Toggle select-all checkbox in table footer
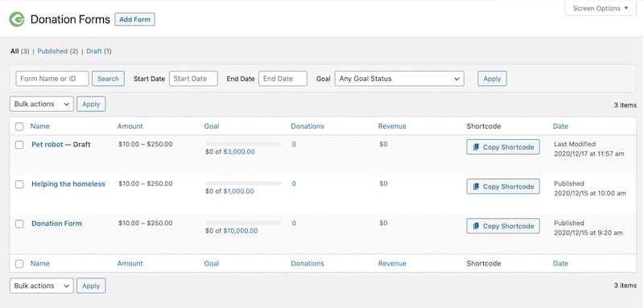This screenshot has width=644, height=308. click(x=19, y=264)
